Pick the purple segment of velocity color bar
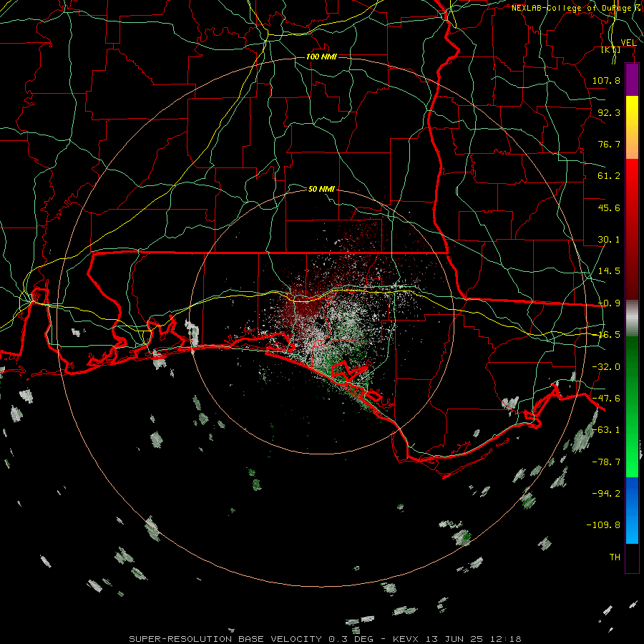Image resolution: width=644 pixels, height=644 pixels. click(632, 80)
